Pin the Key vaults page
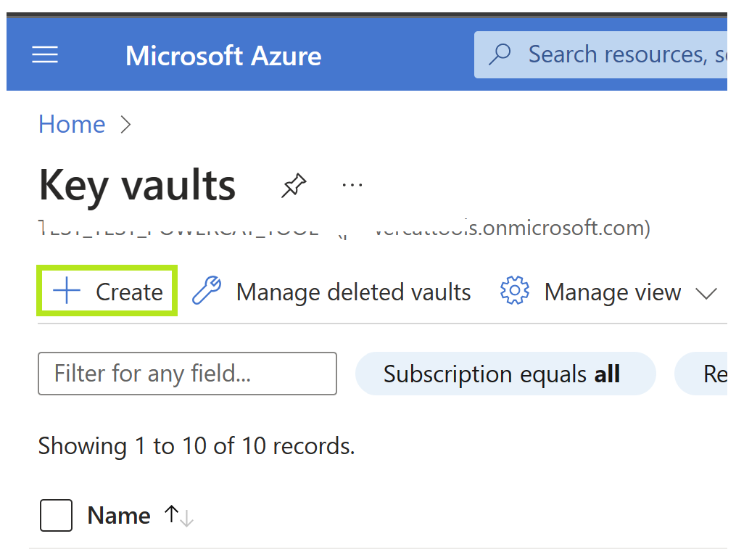Viewport: 736px width, 560px height. (x=294, y=186)
